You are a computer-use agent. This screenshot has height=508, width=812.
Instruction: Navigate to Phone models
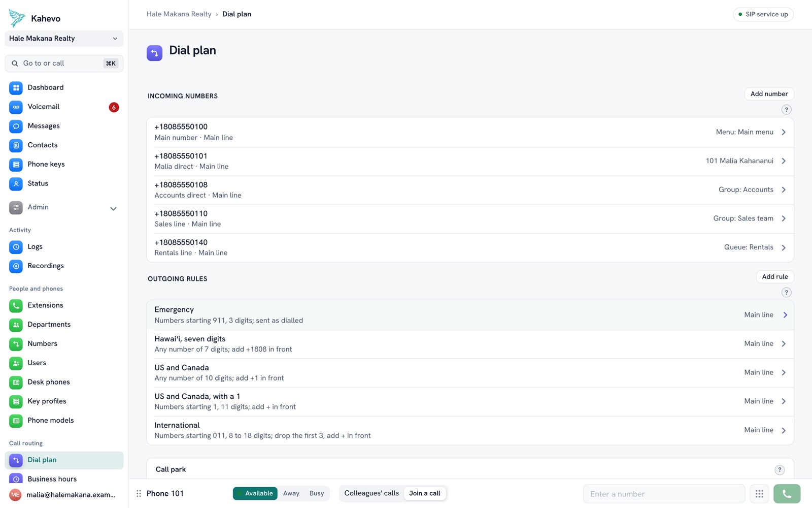coord(64,421)
